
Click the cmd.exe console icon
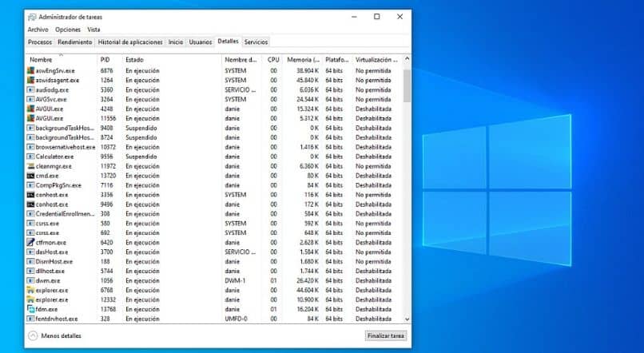coord(30,176)
